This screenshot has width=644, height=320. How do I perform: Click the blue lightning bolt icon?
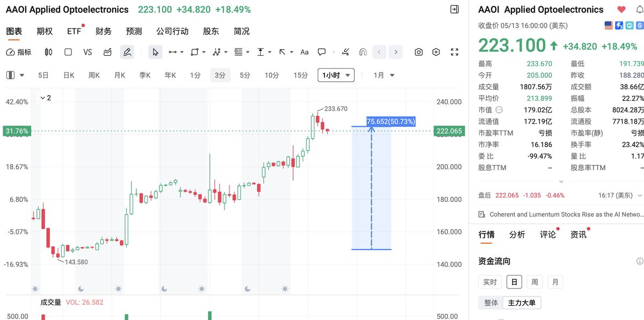coord(619,25)
